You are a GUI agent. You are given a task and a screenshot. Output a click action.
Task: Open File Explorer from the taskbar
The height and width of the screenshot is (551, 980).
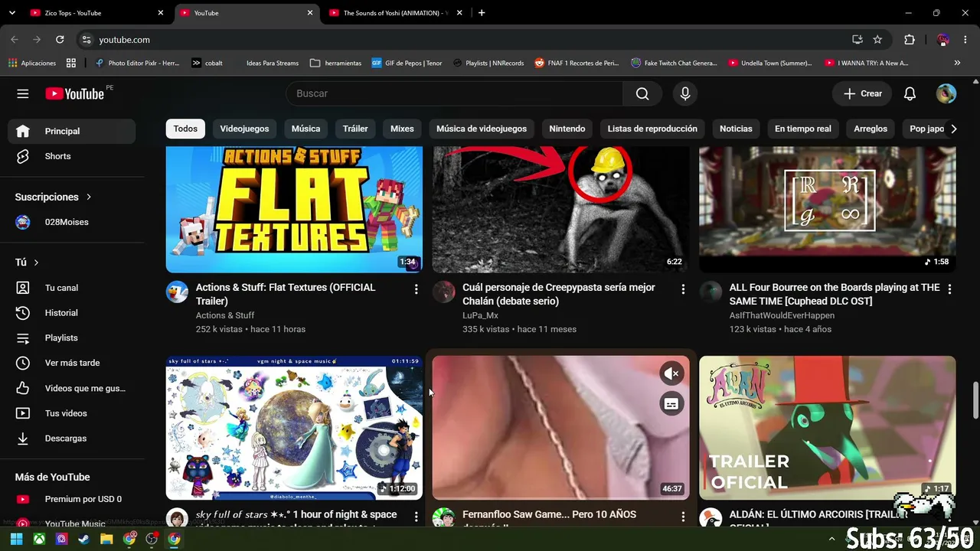(x=106, y=539)
